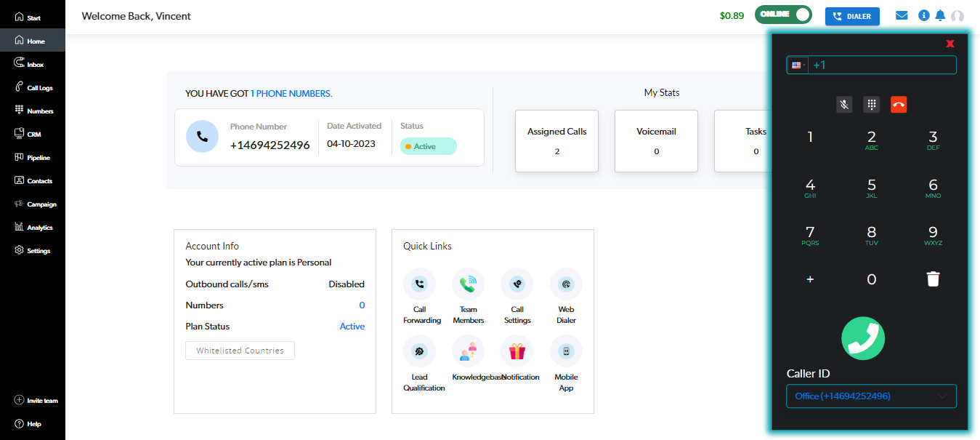Image resolution: width=980 pixels, height=440 pixels.
Task: Mute the microphone in the dialer
Action: (x=843, y=105)
